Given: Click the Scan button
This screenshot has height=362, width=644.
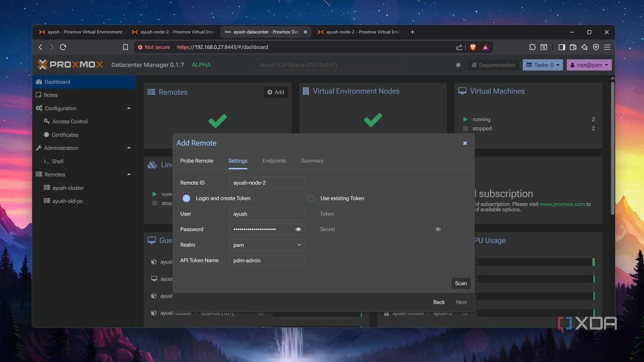Looking at the screenshot, I should point(461,284).
